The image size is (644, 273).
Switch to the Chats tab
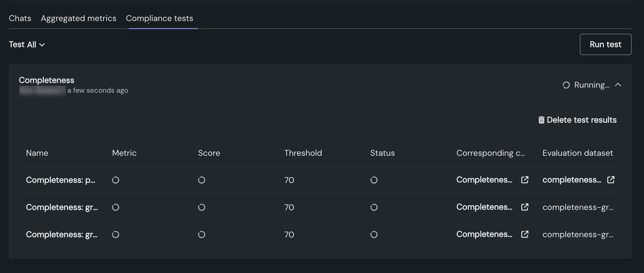pos(20,18)
